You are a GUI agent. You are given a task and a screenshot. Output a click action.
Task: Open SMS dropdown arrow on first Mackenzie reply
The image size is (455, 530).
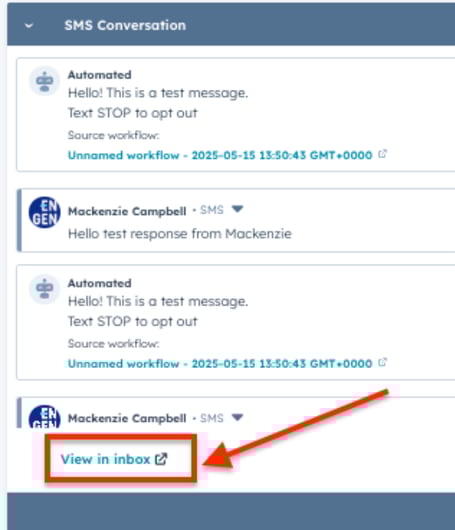point(237,209)
